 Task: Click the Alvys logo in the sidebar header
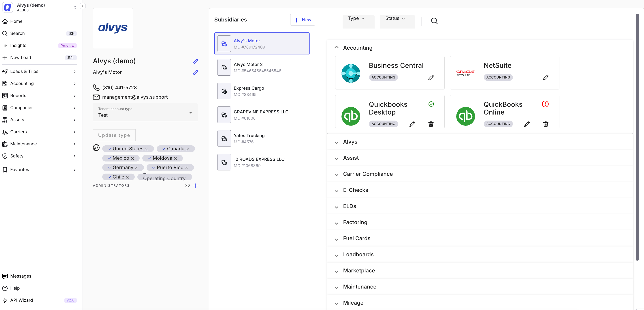click(x=8, y=7)
